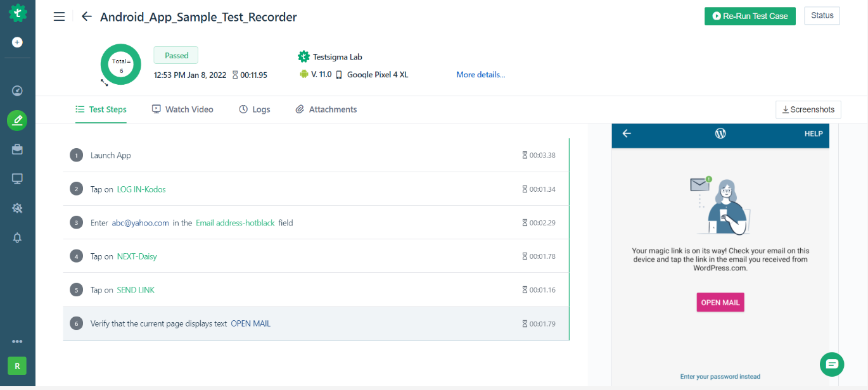Image resolution: width=868 pixels, height=390 pixels.
Task: Click the Testsigma Lab icon
Action: [x=303, y=56]
